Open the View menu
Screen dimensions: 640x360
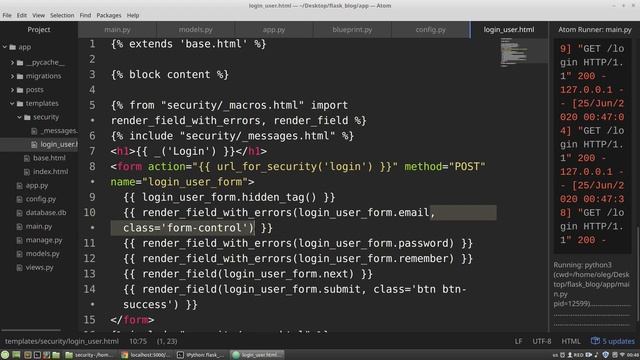click(x=38, y=15)
